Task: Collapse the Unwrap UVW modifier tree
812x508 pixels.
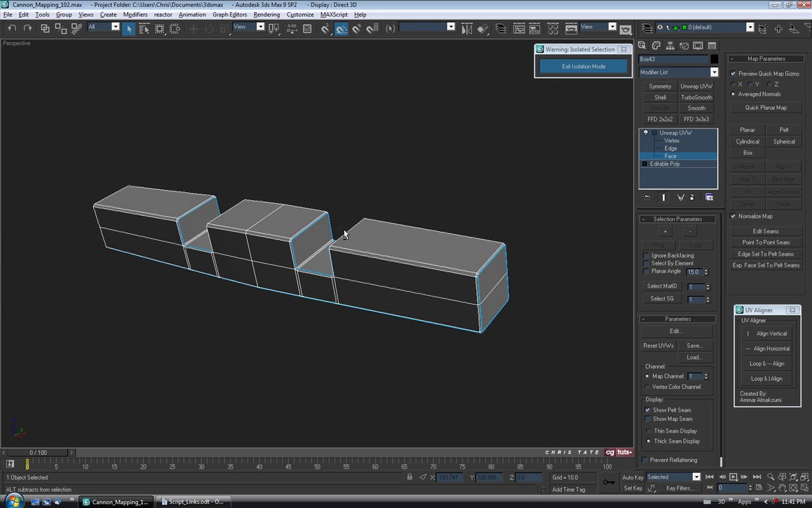Action: coord(654,133)
